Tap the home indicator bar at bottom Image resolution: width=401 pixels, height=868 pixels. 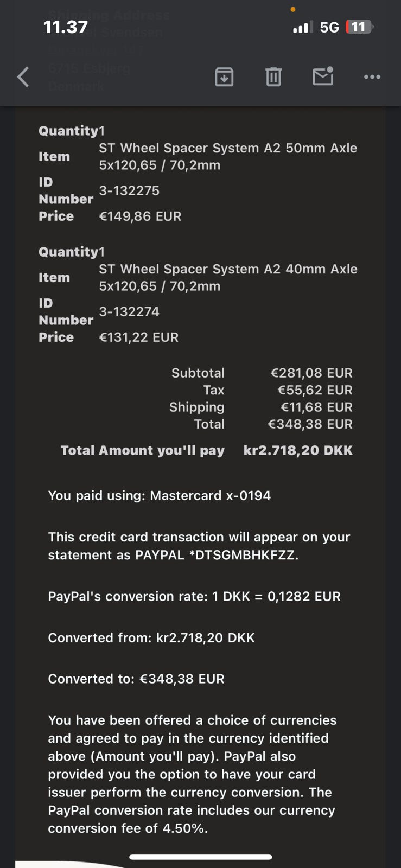click(200, 857)
